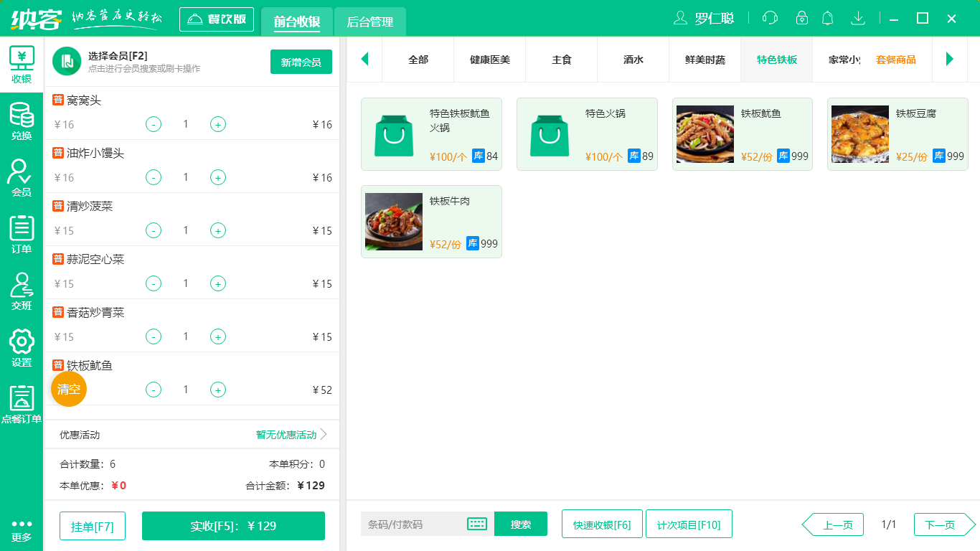Open the 兑换 exchange panel
This screenshot has width=980, height=551.
click(22, 122)
